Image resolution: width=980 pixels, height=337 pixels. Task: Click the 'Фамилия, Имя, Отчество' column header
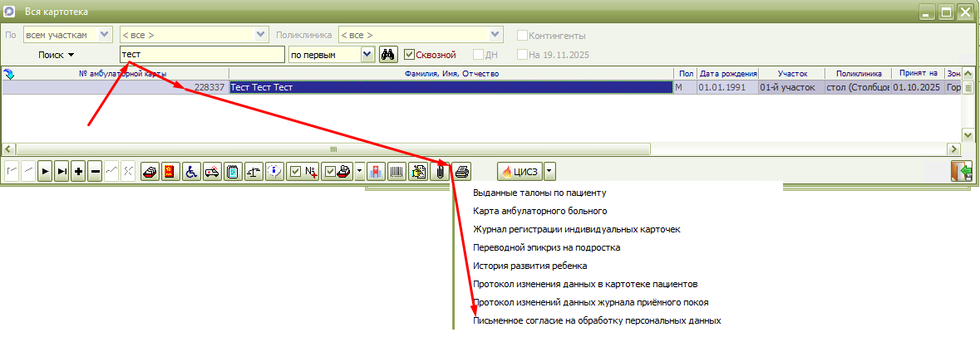[451, 74]
